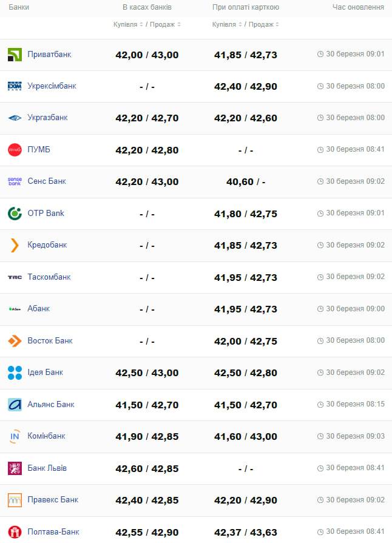Click the Комінбанк bank name
Image resolution: width=392 pixels, height=543 pixels.
46,436
